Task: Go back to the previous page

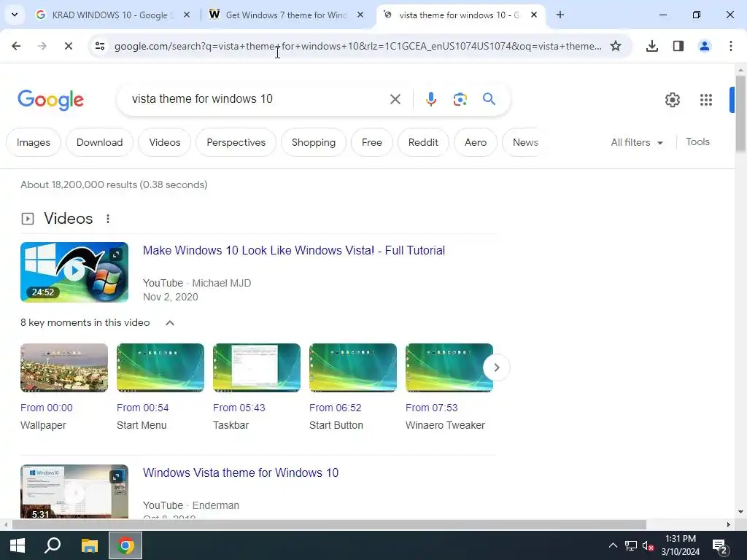Action: [16, 46]
